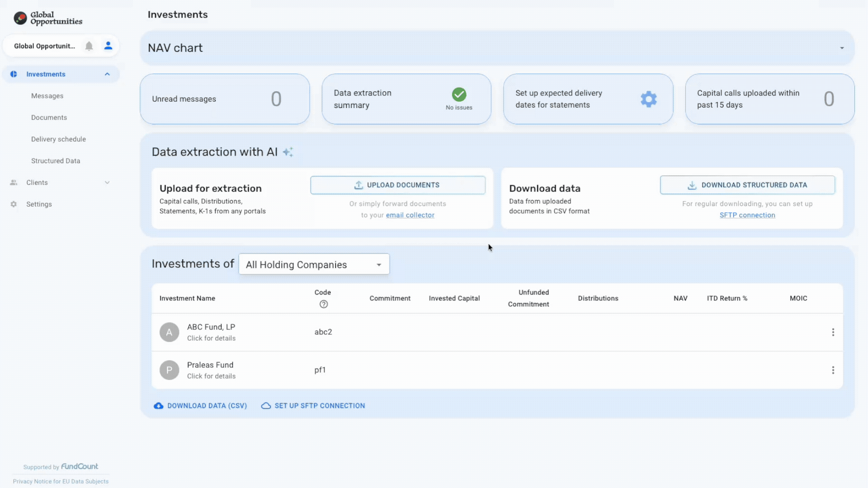Click the Settings gear in sidebar
868x488 pixels.
coord(14,204)
